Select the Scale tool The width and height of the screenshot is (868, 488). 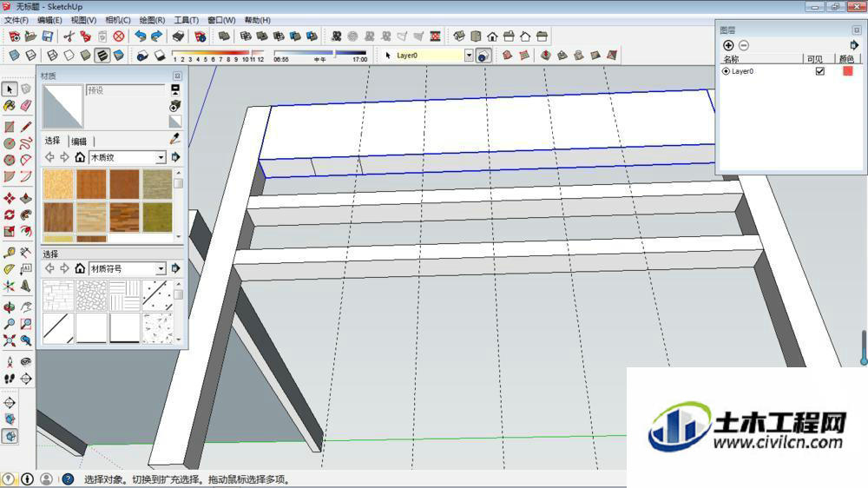tap(10, 232)
